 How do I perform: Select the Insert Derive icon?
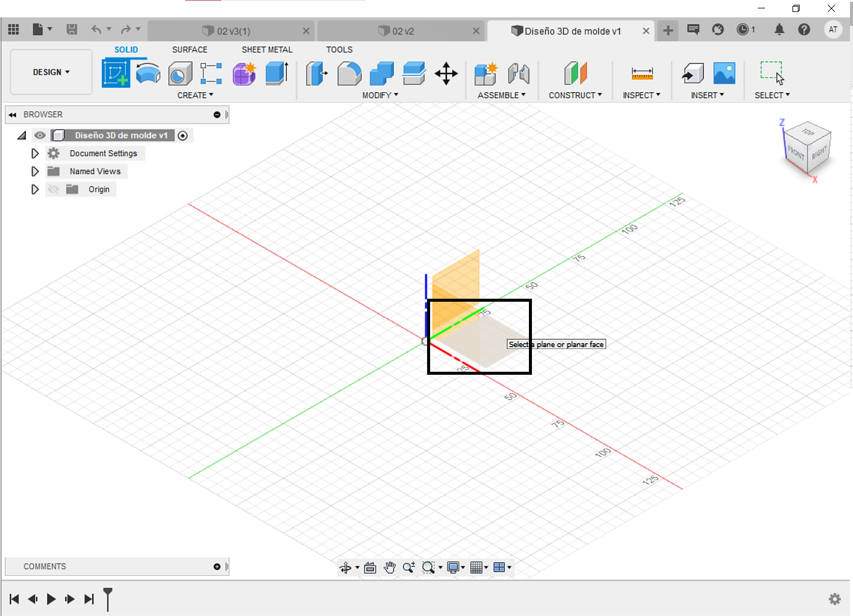[x=692, y=74]
